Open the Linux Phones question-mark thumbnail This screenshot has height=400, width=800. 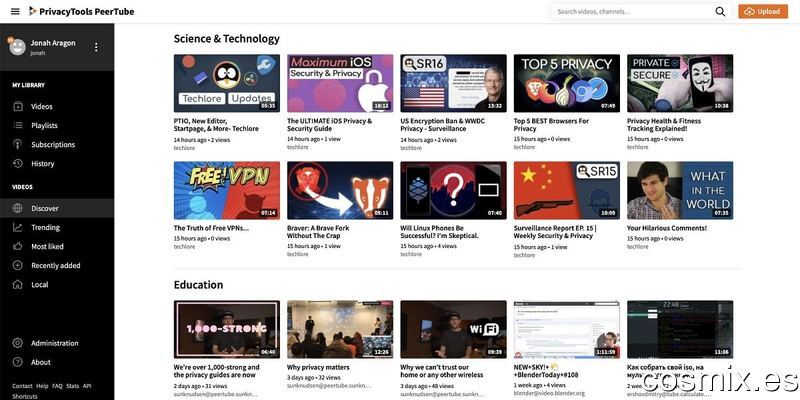453,190
